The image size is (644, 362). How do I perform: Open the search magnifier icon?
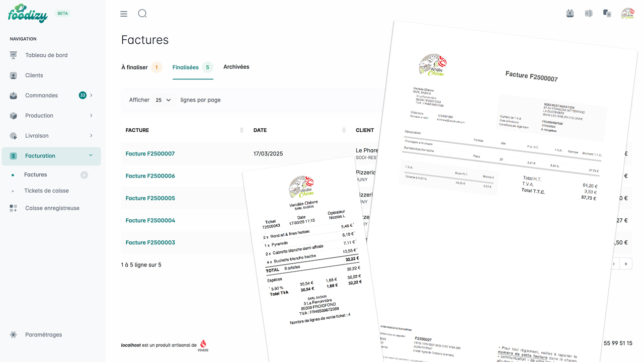tap(142, 14)
